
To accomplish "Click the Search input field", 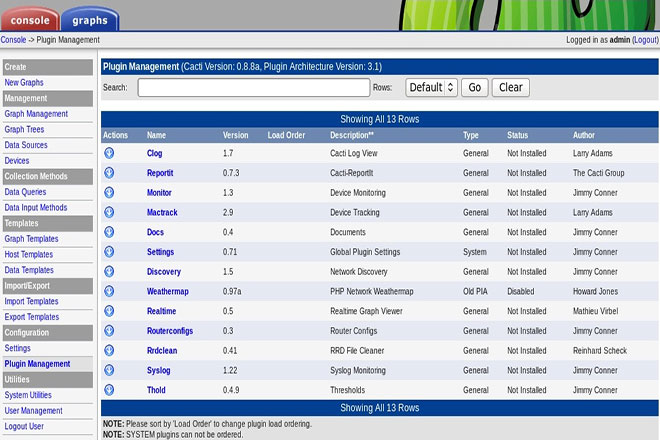I will 254,88.
